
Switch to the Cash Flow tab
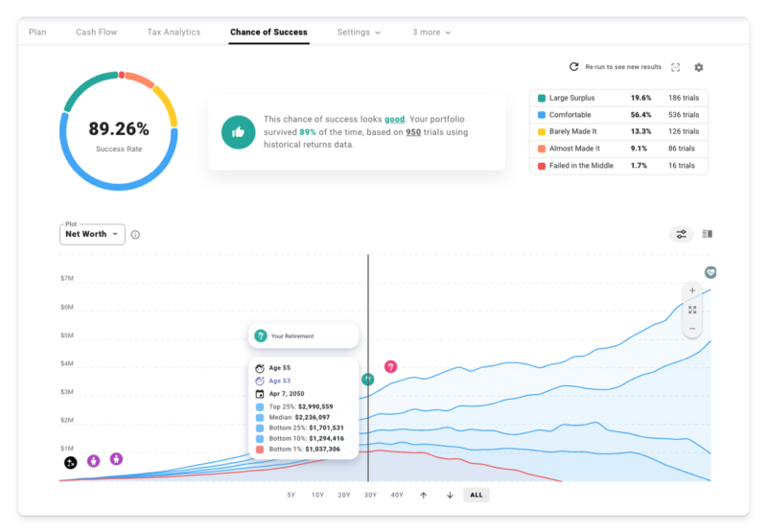tap(97, 33)
